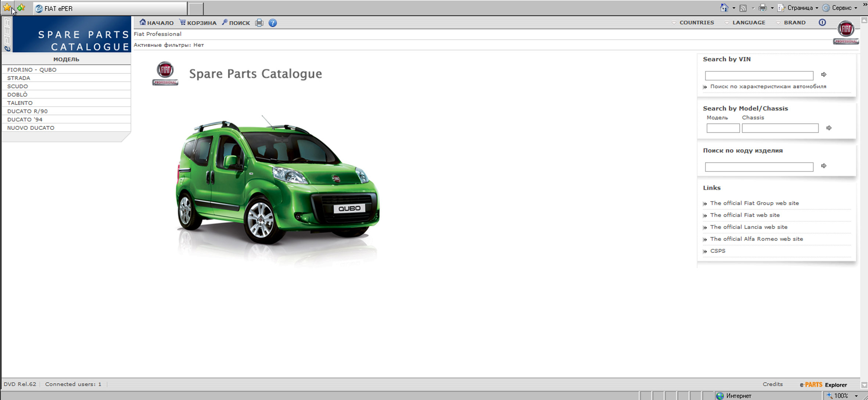This screenshot has height=400, width=868.
Task: Click the arrow icon beside the Chassis field
Action: 829,128
